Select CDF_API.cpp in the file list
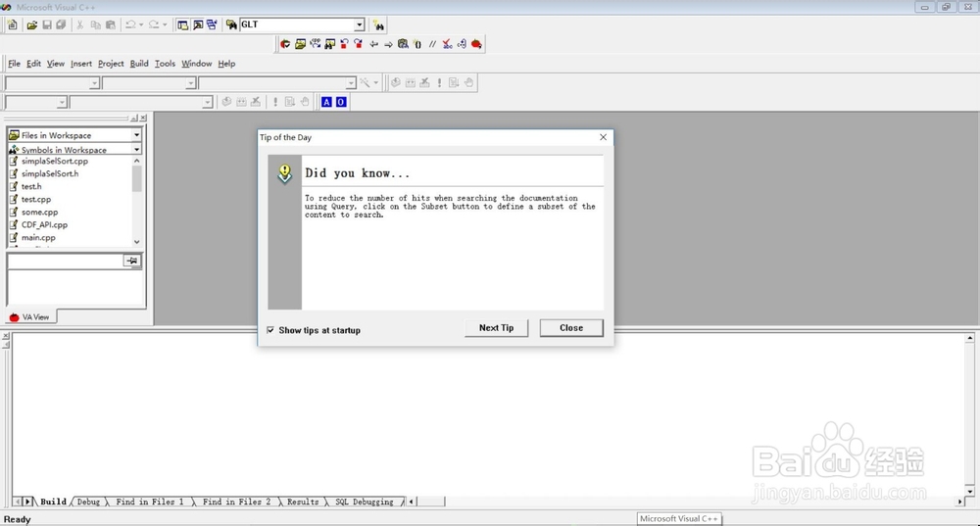This screenshot has height=526, width=980. point(44,224)
